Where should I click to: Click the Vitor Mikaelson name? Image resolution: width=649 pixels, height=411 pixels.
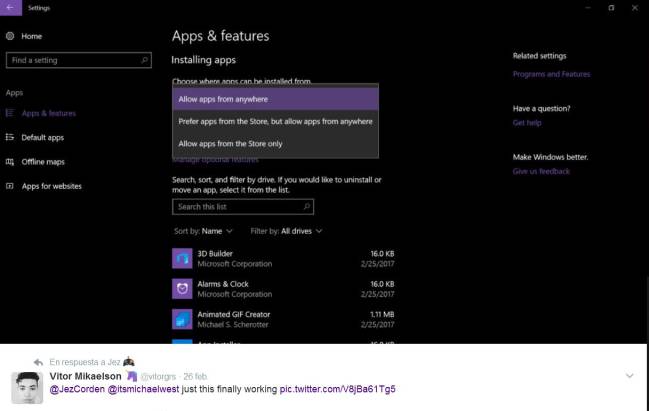pyautogui.click(x=85, y=376)
